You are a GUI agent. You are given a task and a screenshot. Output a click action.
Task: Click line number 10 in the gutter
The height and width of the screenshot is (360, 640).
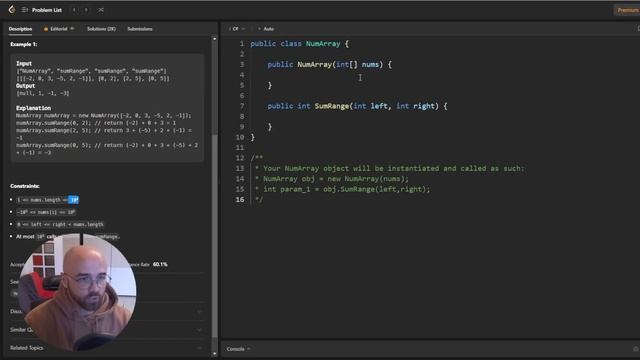click(240, 137)
